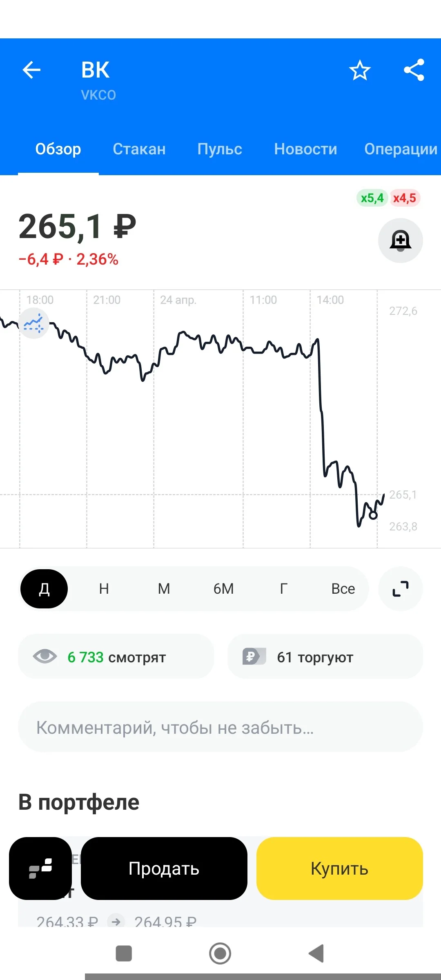Expand the chart to fullscreen
The image size is (441, 980).
click(400, 588)
